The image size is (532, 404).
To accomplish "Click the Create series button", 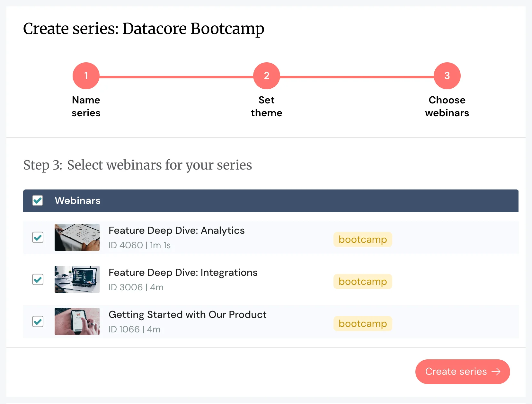I will click(x=462, y=372).
